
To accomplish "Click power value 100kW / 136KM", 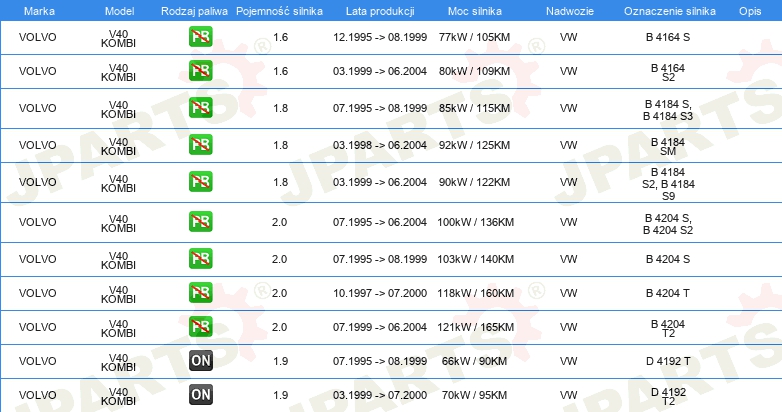I will tap(475, 222).
